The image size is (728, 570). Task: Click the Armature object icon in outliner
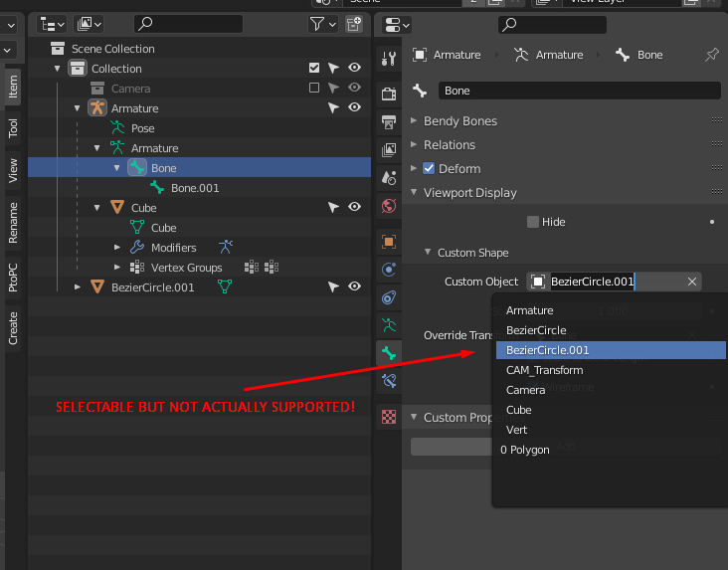pos(97,108)
